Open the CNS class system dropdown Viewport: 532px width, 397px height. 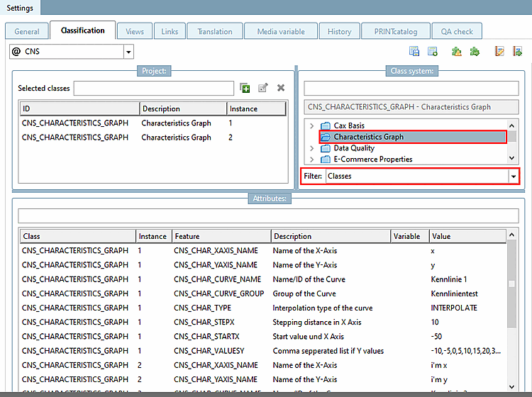pos(128,52)
